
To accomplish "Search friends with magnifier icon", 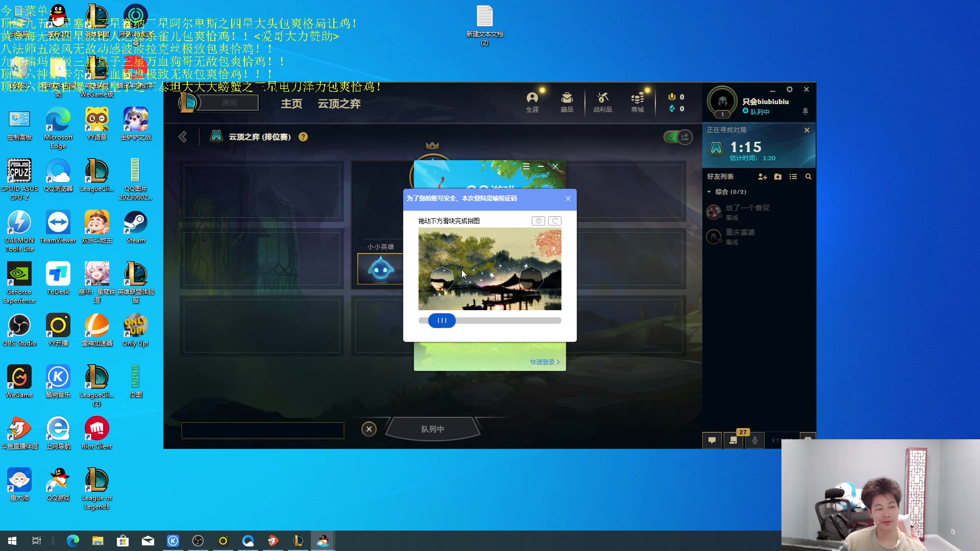I will click(x=808, y=177).
